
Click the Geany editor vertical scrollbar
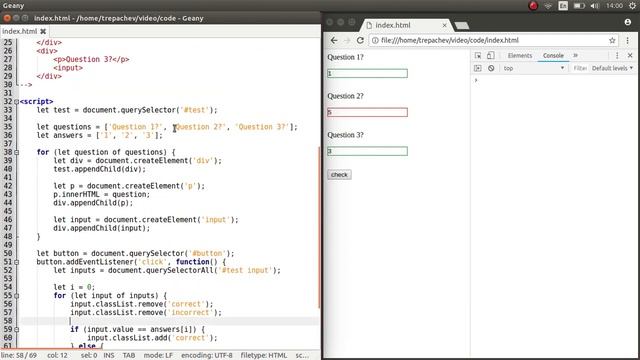click(x=319, y=227)
